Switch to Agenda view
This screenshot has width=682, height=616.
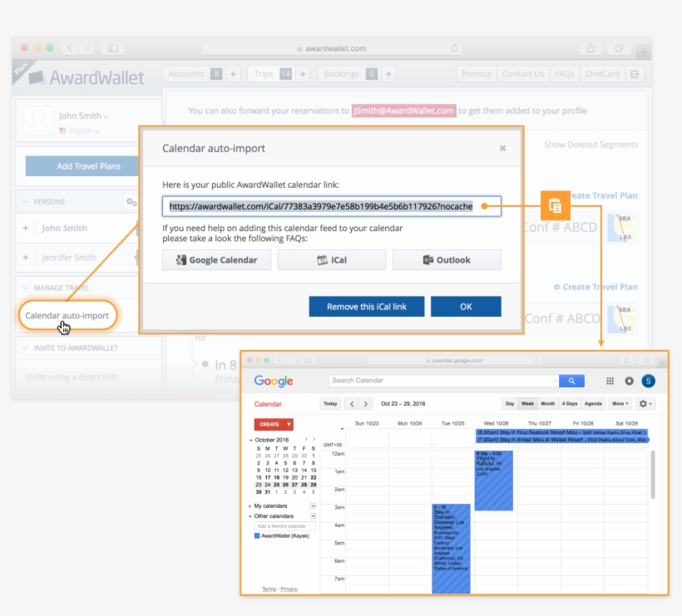[593, 404]
